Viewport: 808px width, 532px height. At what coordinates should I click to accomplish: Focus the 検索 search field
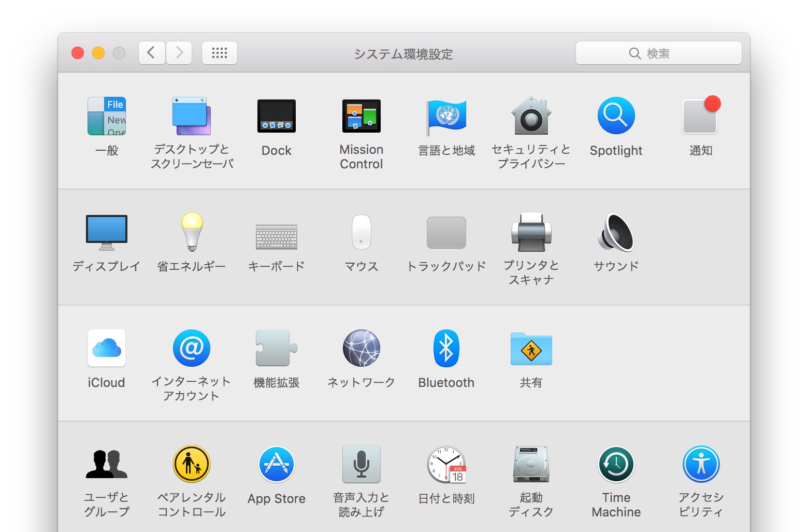click(x=659, y=53)
